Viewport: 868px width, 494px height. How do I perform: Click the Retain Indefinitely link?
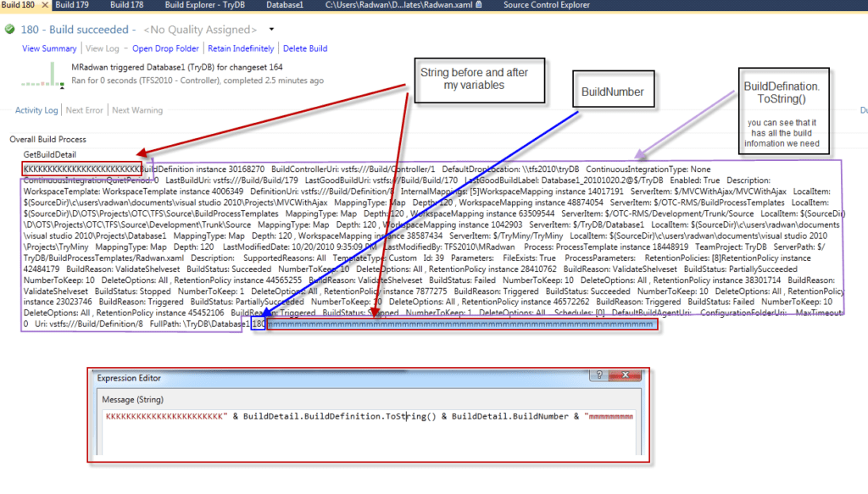coord(241,48)
